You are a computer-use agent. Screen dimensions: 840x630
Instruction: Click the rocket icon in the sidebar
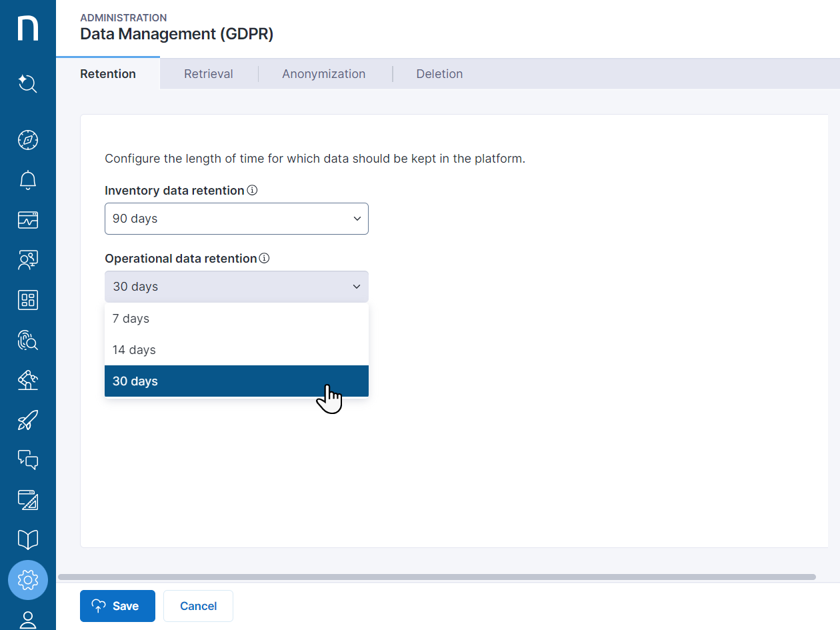click(27, 420)
